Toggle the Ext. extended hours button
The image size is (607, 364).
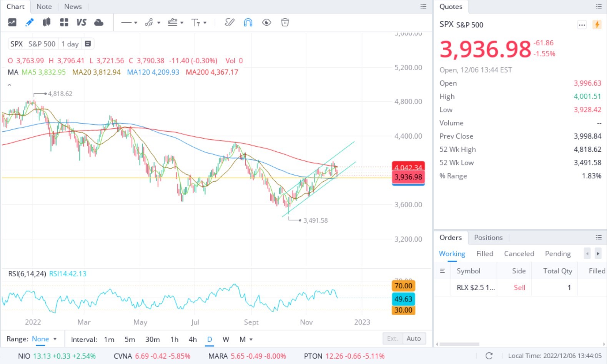click(392, 339)
